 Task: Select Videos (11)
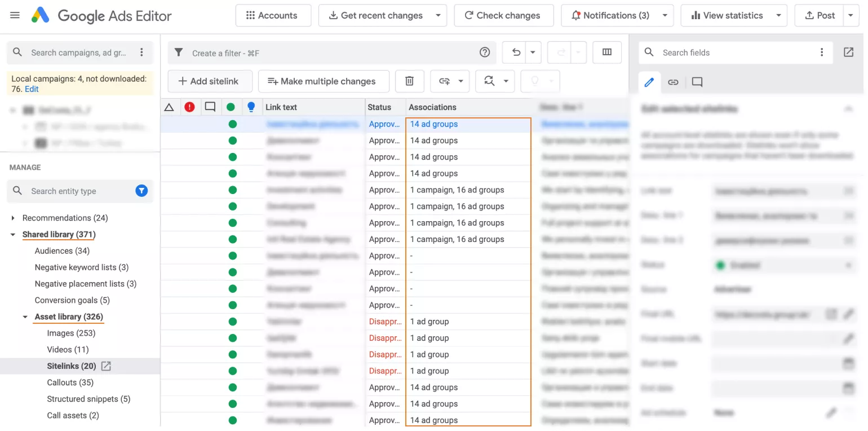[x=68, y=349]
